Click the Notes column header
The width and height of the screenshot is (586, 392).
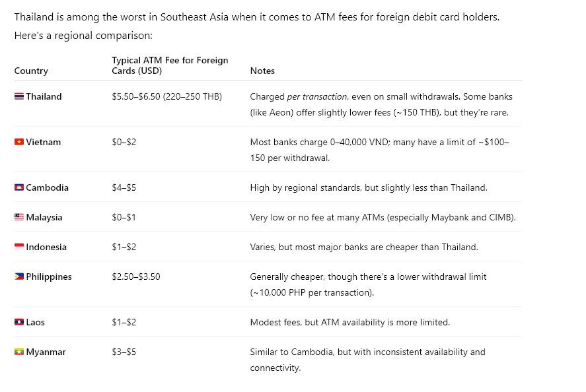click(262, 71)
